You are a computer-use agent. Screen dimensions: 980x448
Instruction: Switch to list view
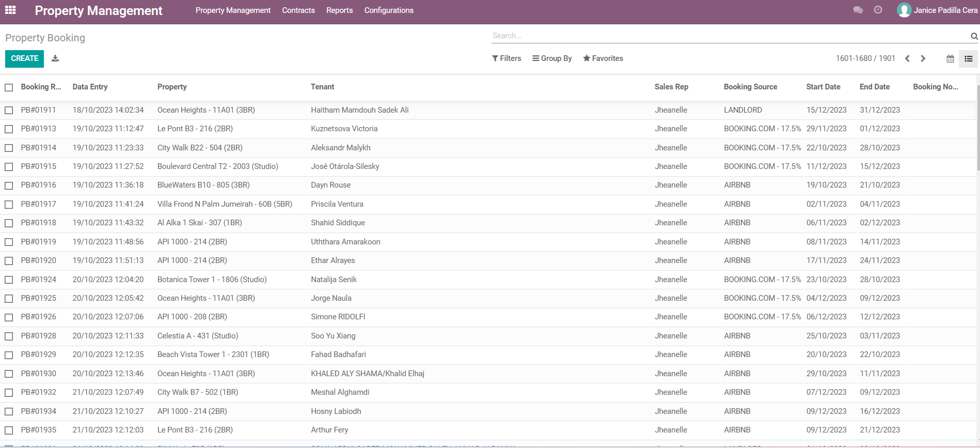click(968, 59)
